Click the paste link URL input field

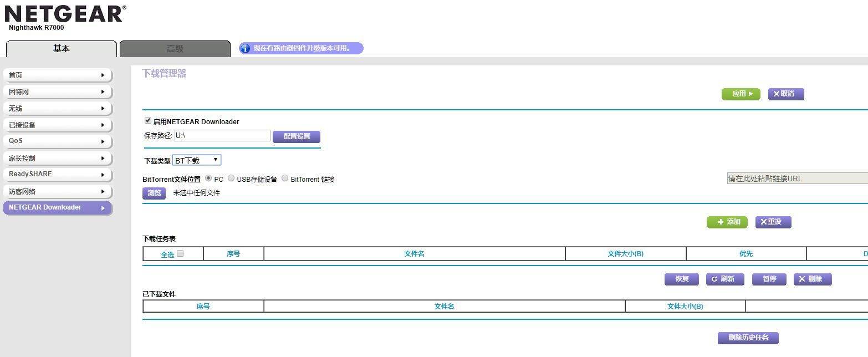(797, 178)
